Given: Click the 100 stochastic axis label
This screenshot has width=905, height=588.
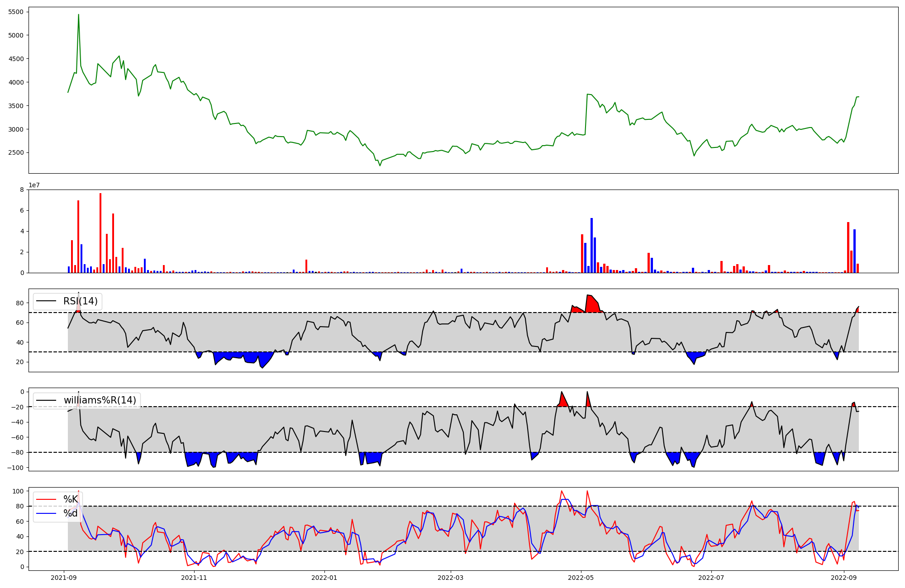Looking at the screenshot, I should click(x=18, y=491).
